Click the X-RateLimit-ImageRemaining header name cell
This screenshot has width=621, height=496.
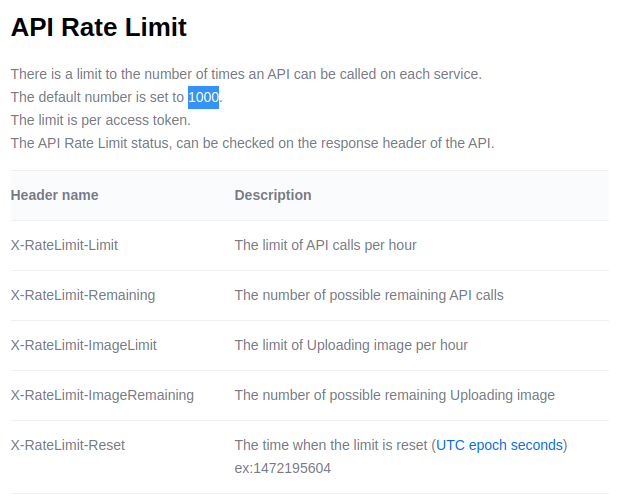pos(102,395)
